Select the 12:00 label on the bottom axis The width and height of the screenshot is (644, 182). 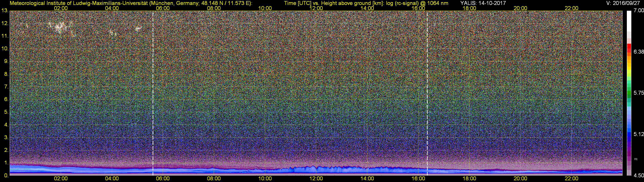(x=316, y=179)
